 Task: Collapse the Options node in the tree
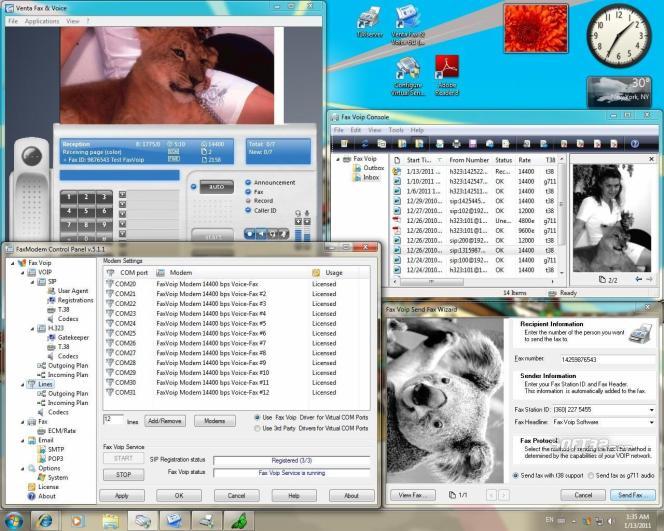(x=23, y=468)
